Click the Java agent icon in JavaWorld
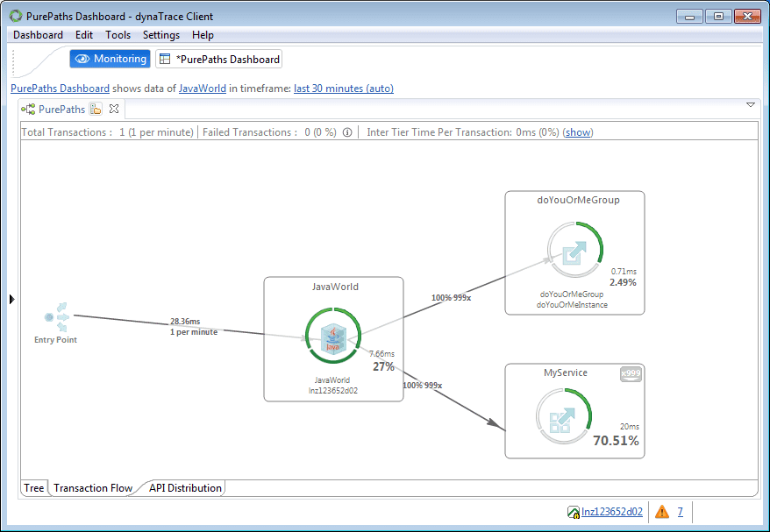This screenshot has height=532, width=770. (x=333, y=338)
